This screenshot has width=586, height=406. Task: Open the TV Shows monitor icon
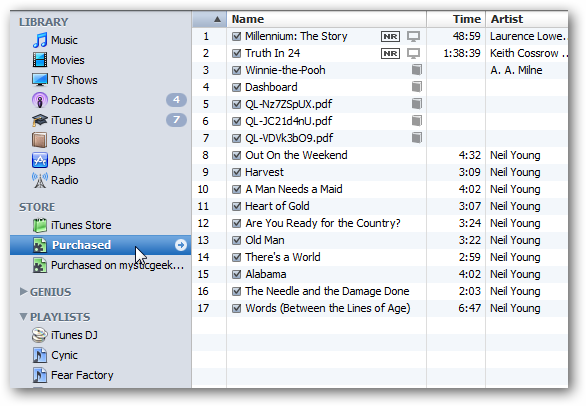(x=40, y=80)
